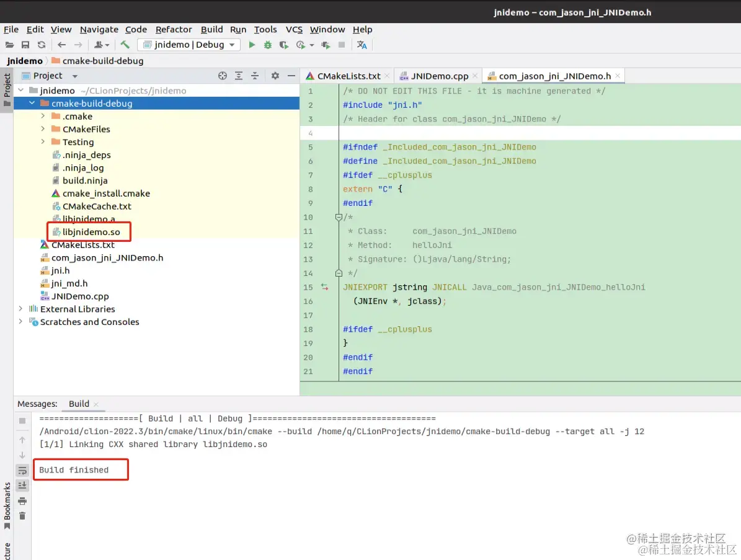Click line number 16 in the gutter

click(x=308, y=301)
